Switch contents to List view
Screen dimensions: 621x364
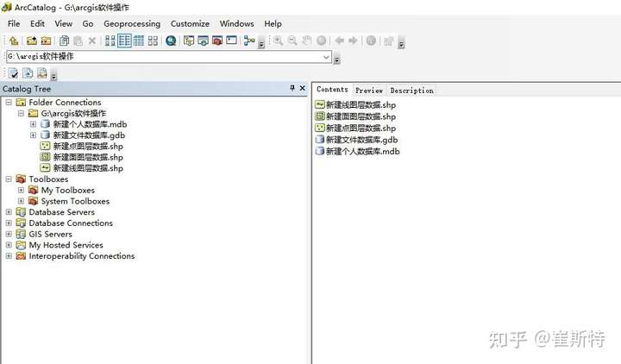click(124, 41)
